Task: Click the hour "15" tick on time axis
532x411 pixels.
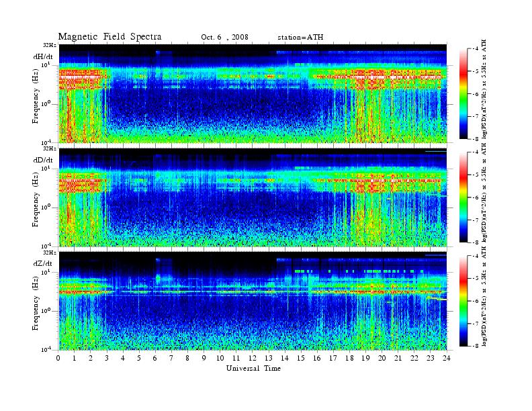Action: pos(301,358)
